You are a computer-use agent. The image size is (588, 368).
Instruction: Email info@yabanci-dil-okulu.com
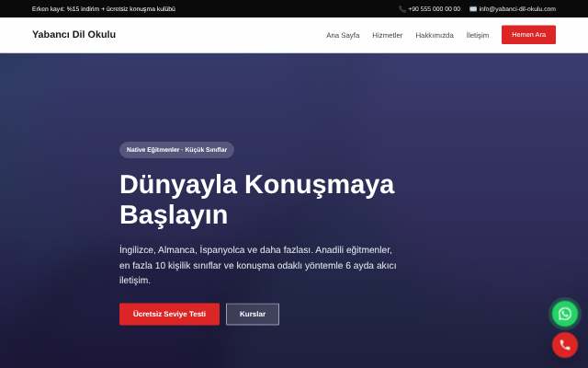tap(517, 9)
